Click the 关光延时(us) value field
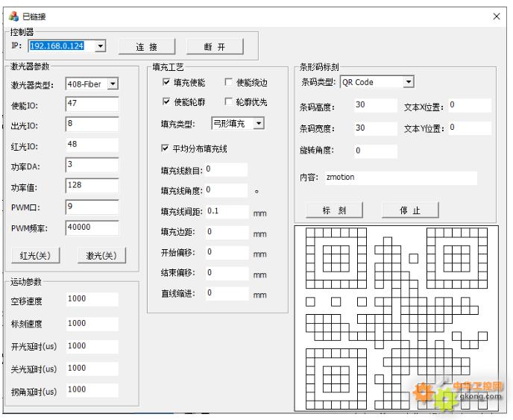This screenshot has height=420, width=513. point(92,369)
